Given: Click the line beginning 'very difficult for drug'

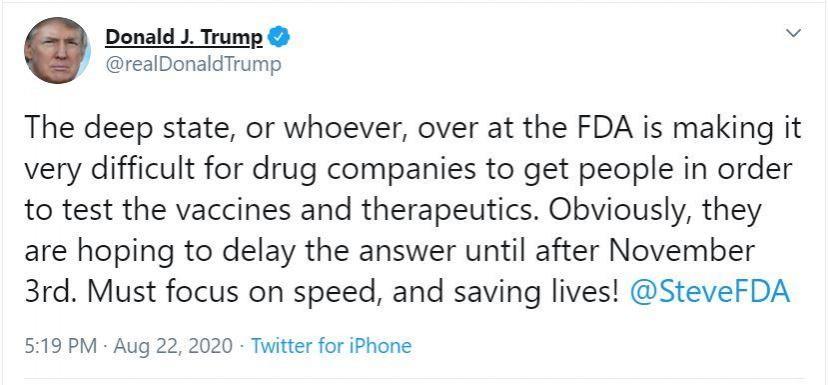Looking at the screenshot, I should click(x=409, y=170).
